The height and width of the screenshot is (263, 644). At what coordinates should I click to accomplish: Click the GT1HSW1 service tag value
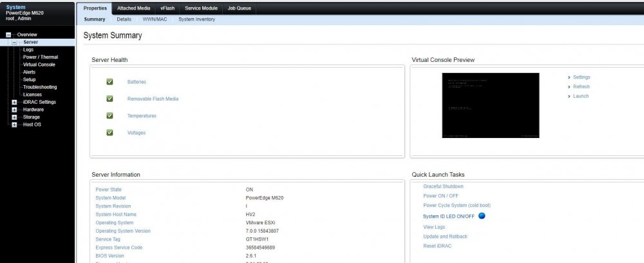coord(257,239)
